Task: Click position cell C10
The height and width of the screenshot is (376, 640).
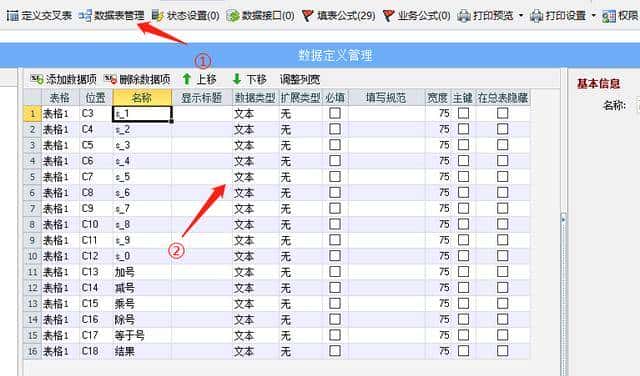Action: tap(96, 224)
